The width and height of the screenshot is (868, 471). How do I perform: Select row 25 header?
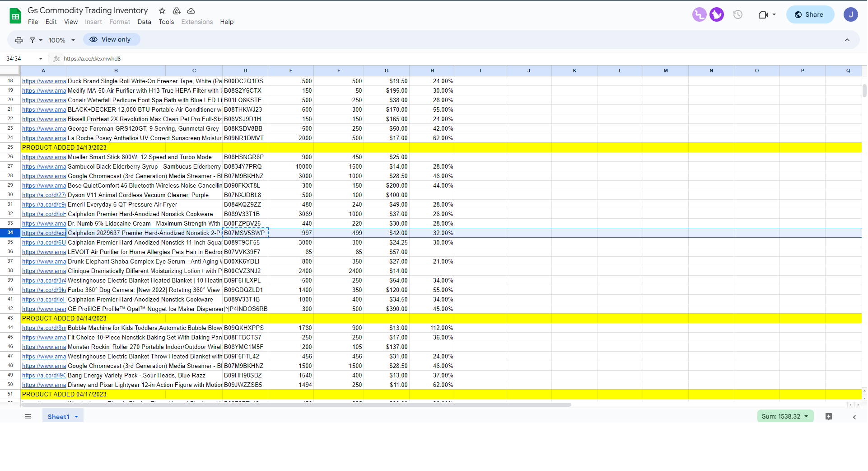(10, 147)
